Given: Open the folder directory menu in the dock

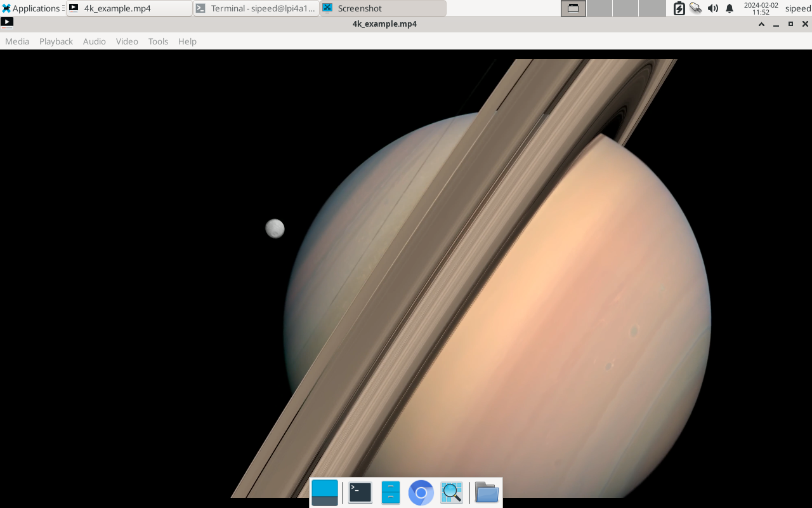Looking at the screenshot, I should (x=487, y=493).
